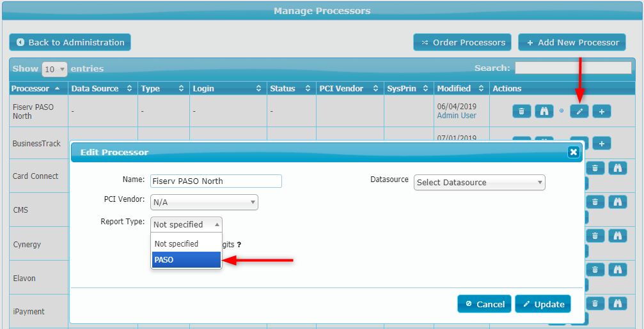
Task: Open binoculars icon for CMS row
Action: [x=618, y=201]
